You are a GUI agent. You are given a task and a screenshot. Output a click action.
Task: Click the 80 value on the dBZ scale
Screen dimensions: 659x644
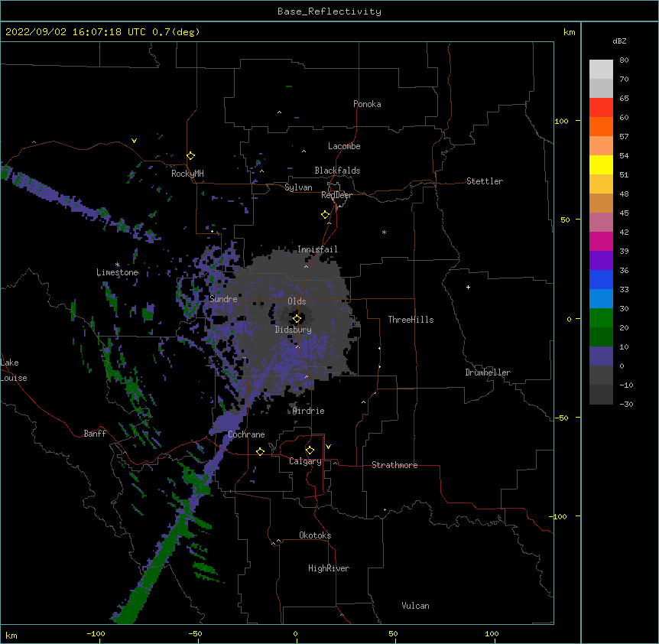coord(624,60)
